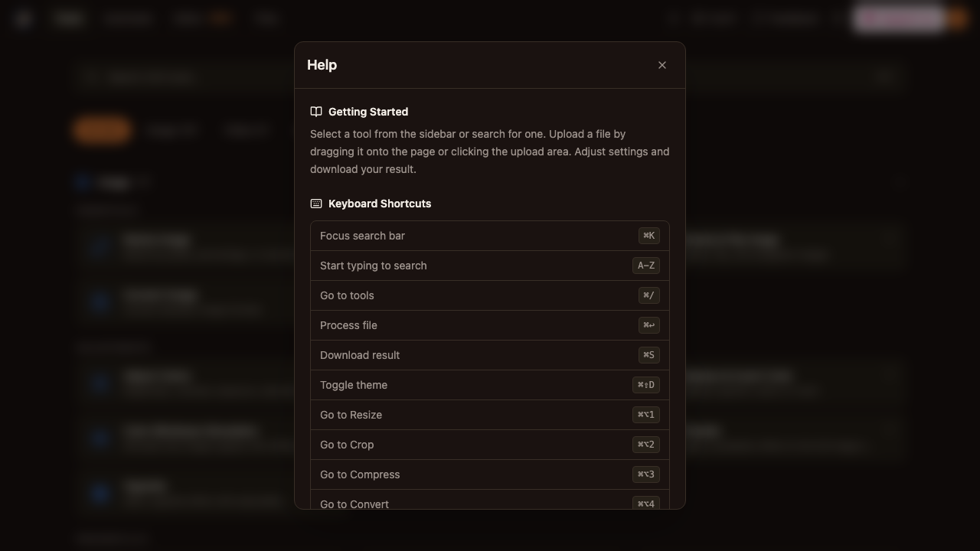Click the ⌘S shortcut badge

tap(649, 355)
